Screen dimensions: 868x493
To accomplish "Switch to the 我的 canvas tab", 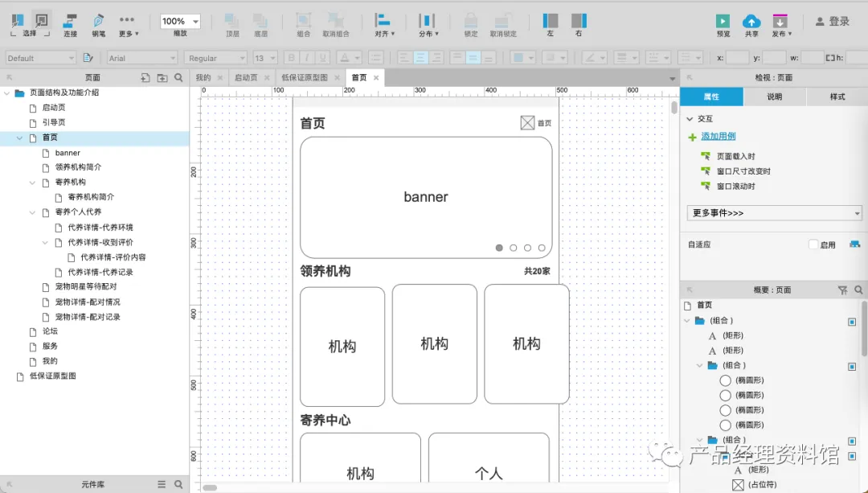I will tap(203, 77).
